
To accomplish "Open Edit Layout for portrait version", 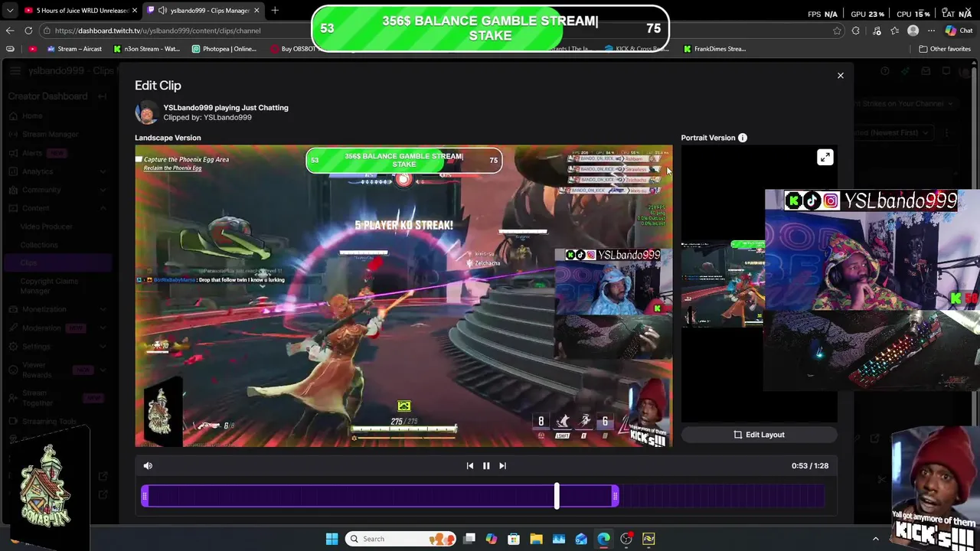I will pos(759,435).
